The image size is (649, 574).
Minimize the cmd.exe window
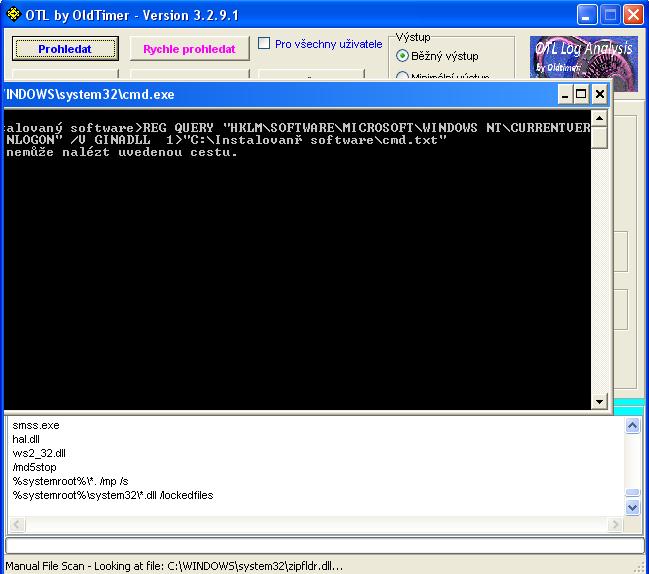tap(564, 94)
